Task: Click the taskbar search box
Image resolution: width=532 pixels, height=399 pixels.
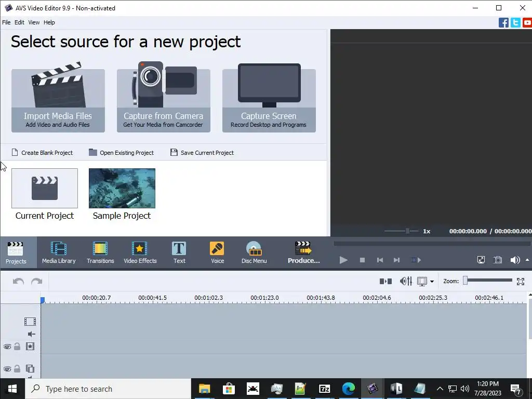Action: click(x=108, y=389)
